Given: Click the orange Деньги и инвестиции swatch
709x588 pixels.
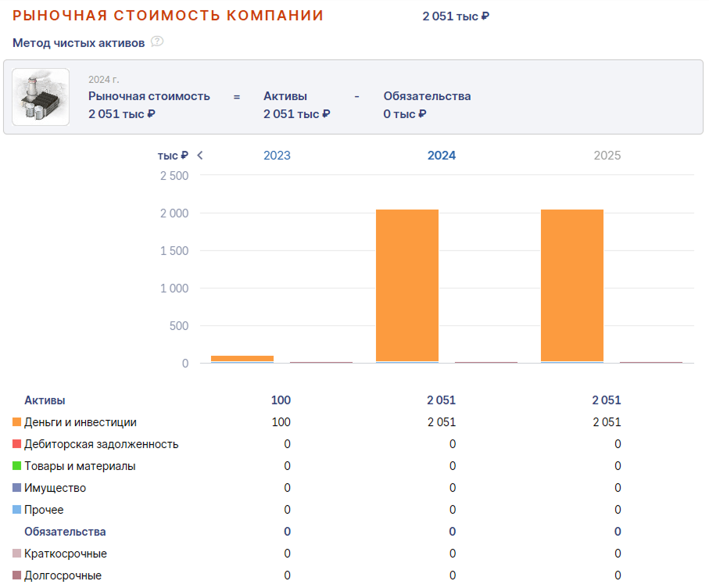Looking at the screenshot, I should [16, 422].
